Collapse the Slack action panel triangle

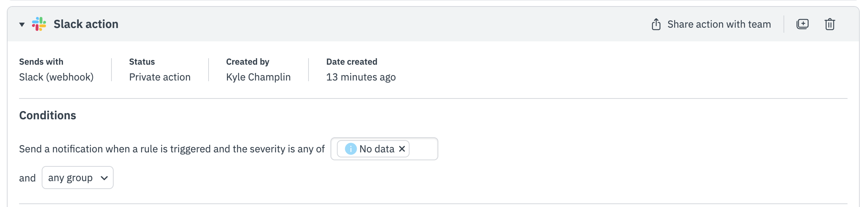coord(22,24)
